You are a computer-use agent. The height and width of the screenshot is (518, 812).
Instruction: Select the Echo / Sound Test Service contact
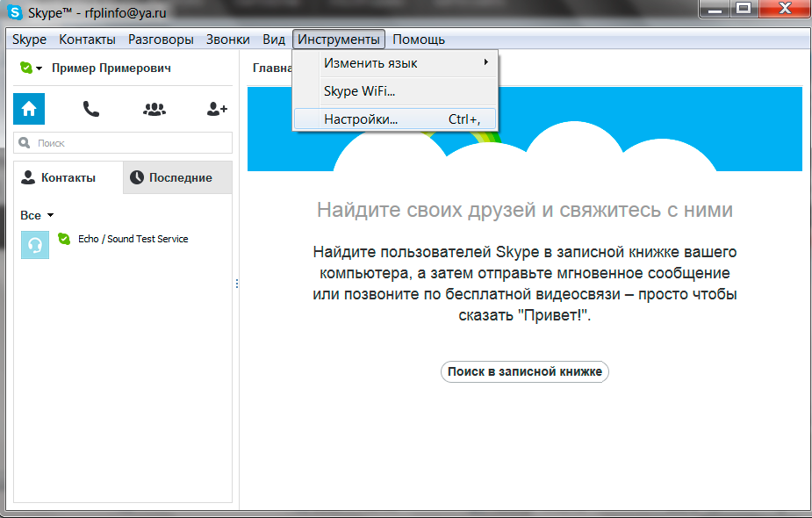(x=123, y=244)
